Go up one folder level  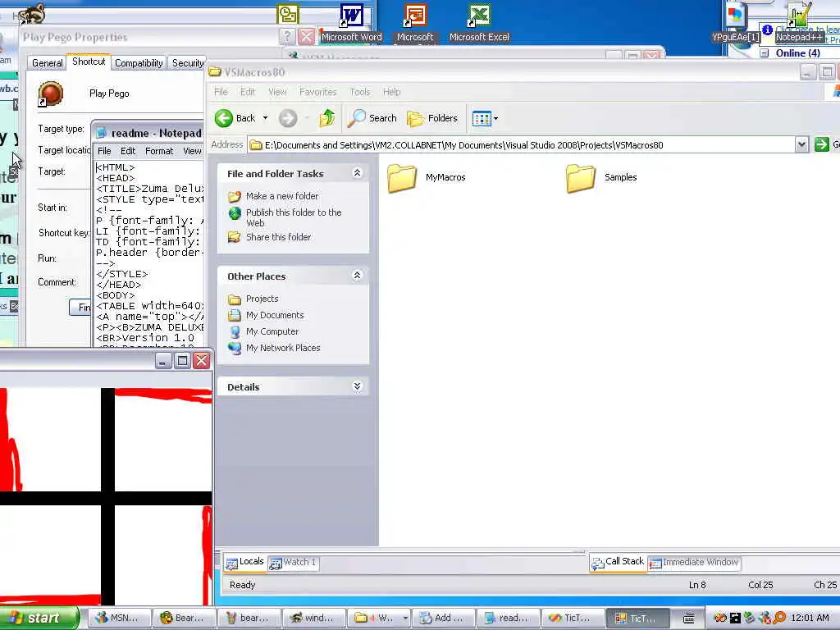(326, 118)
